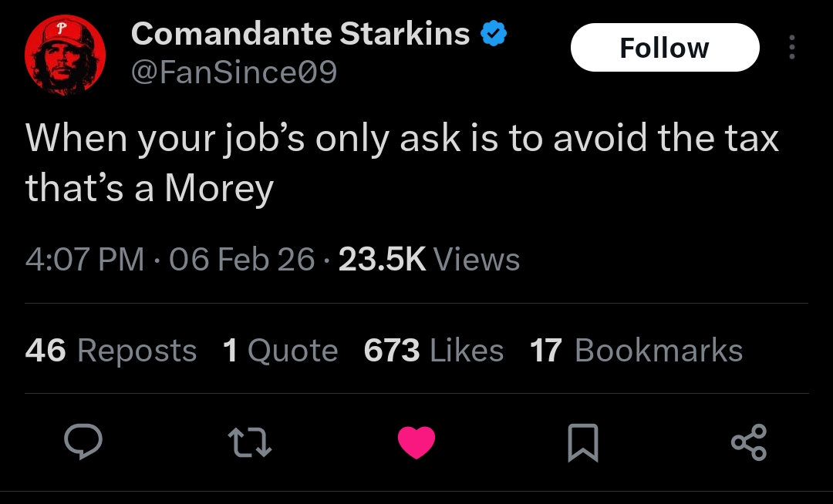Image resolution: width=833 pixels, height=504 pixels.
Task: Click the 17 Bookmarks count
Action: [x=636, y=351]
